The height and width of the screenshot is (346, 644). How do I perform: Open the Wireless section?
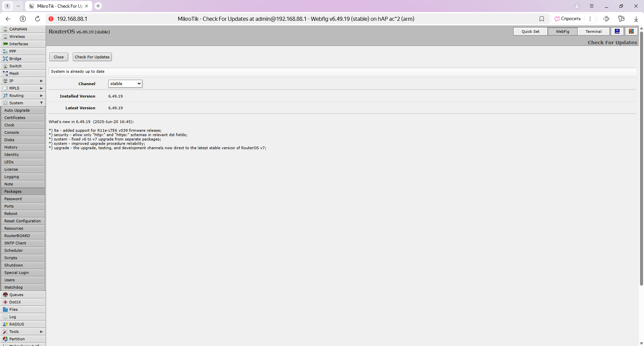[23, 37]
